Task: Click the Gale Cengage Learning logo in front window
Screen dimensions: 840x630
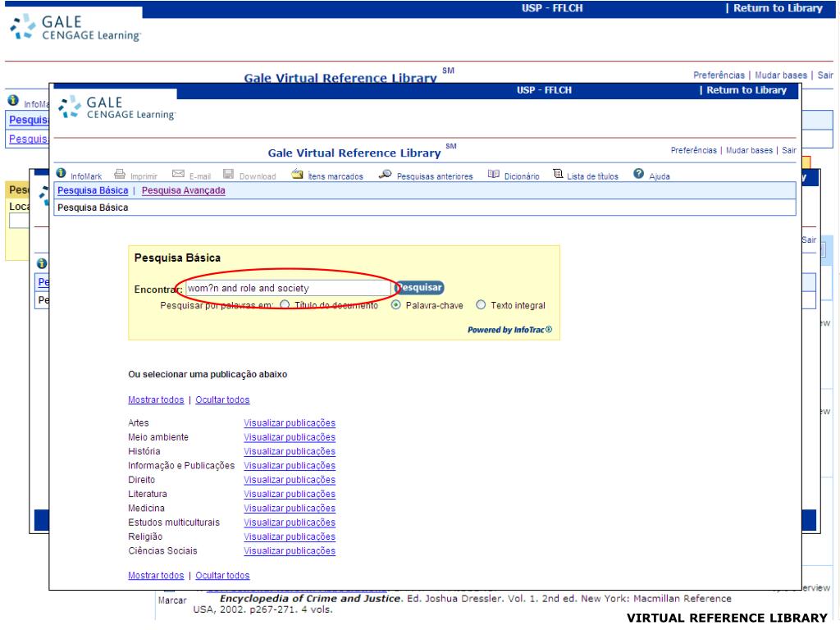Action: [116, 107]
